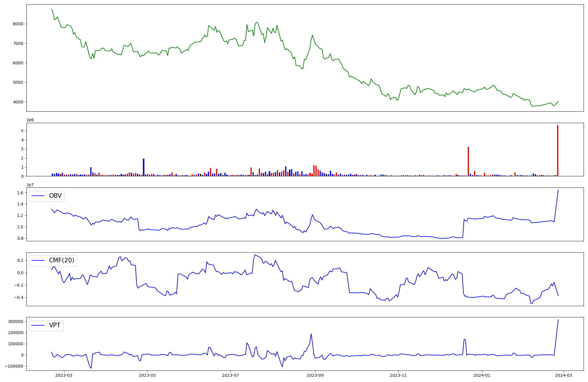588x382 pixels.
Task: Click the red volume bar reaching 3
Action: [468, 162]
